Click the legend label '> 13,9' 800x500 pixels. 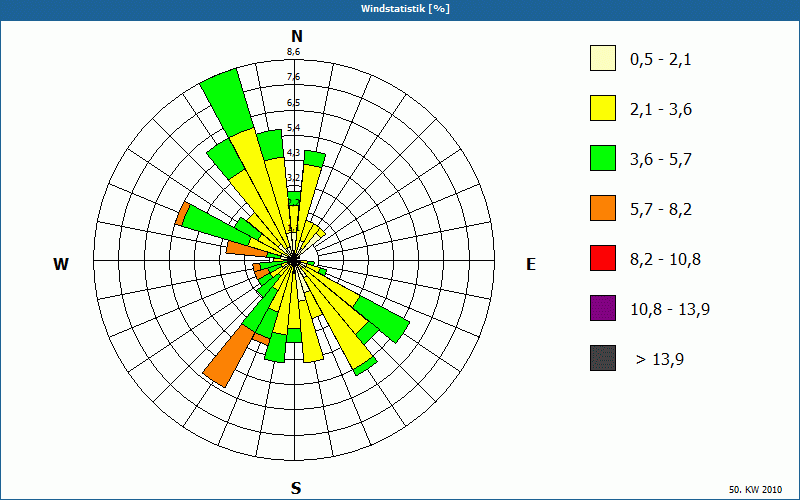coord(660,360)
